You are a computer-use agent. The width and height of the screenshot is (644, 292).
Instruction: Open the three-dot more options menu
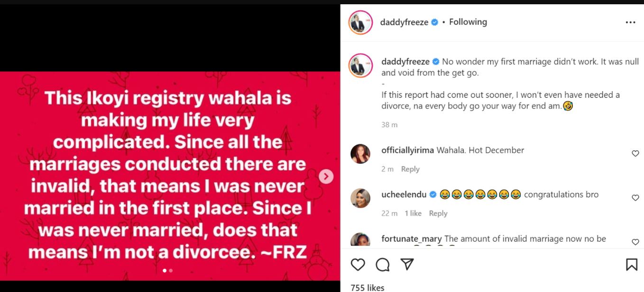[630, 22]
